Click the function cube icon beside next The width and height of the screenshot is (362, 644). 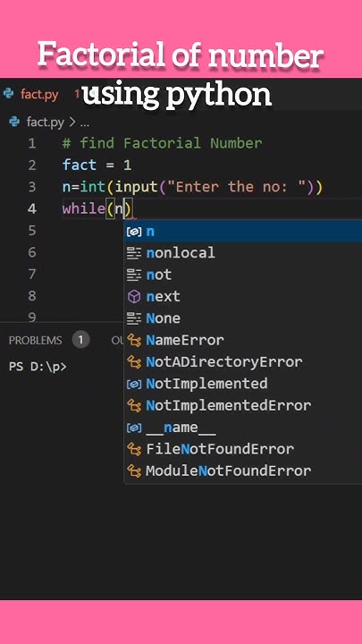click(134, 297)
